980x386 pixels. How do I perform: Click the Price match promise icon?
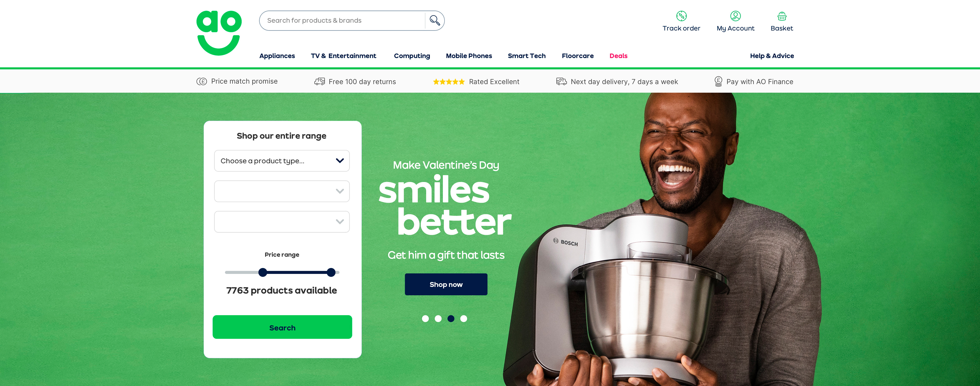click(x=202, y=81)
